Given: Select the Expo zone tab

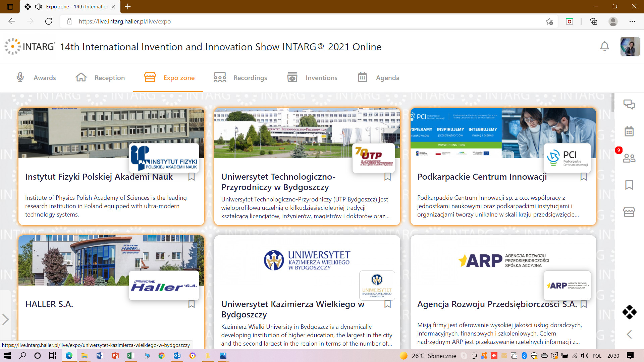Looking at the screenshot, I should [169, 78].
